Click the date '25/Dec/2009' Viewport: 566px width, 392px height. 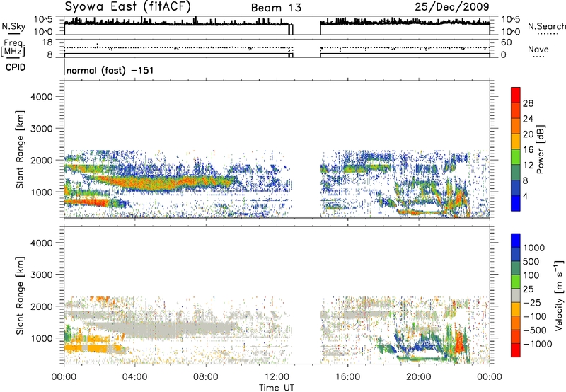tap(452, 6)
